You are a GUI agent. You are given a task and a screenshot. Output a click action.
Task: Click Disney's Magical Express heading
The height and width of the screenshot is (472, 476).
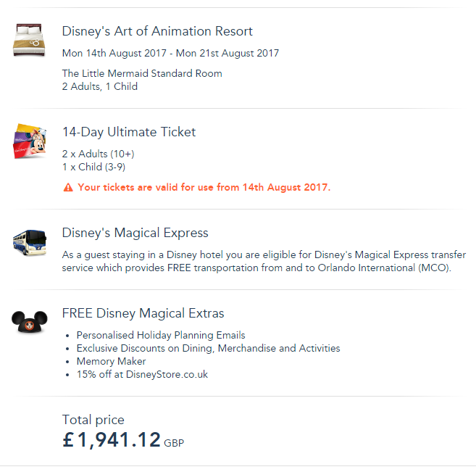(135, 233)
